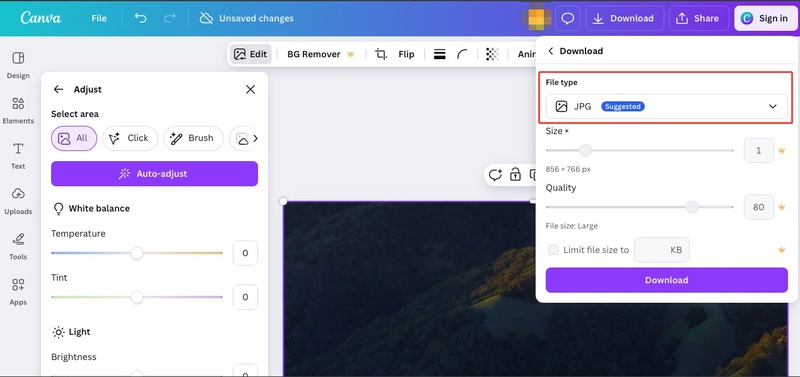Open the Apps sidebar panel
800x377 pixels.
tap(18, 292)
